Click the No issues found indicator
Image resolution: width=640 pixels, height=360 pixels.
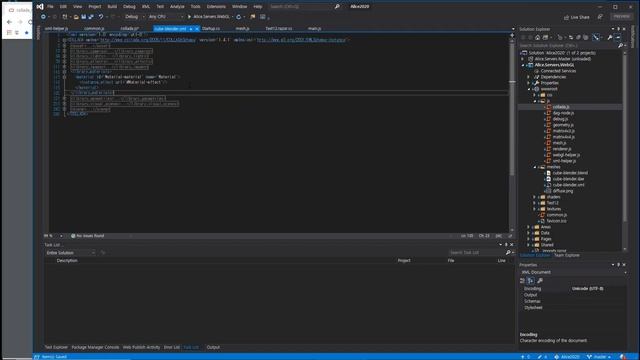tap(87, 236)
